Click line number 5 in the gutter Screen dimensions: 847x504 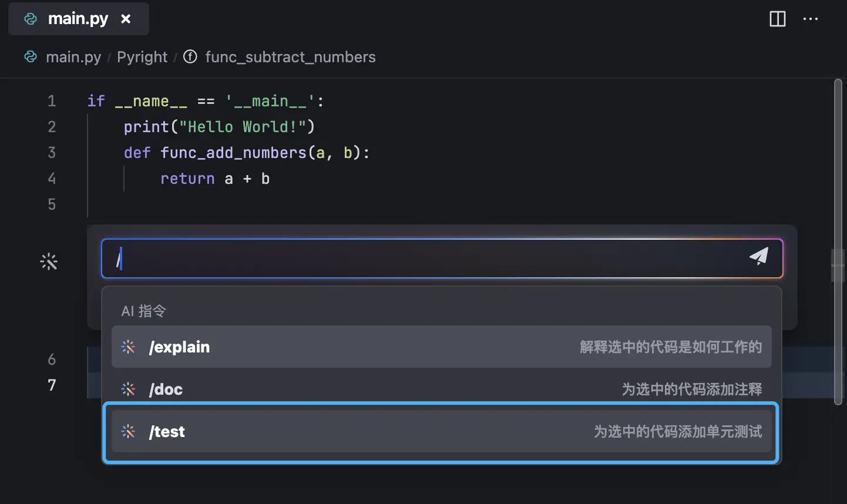pos(52,204)
